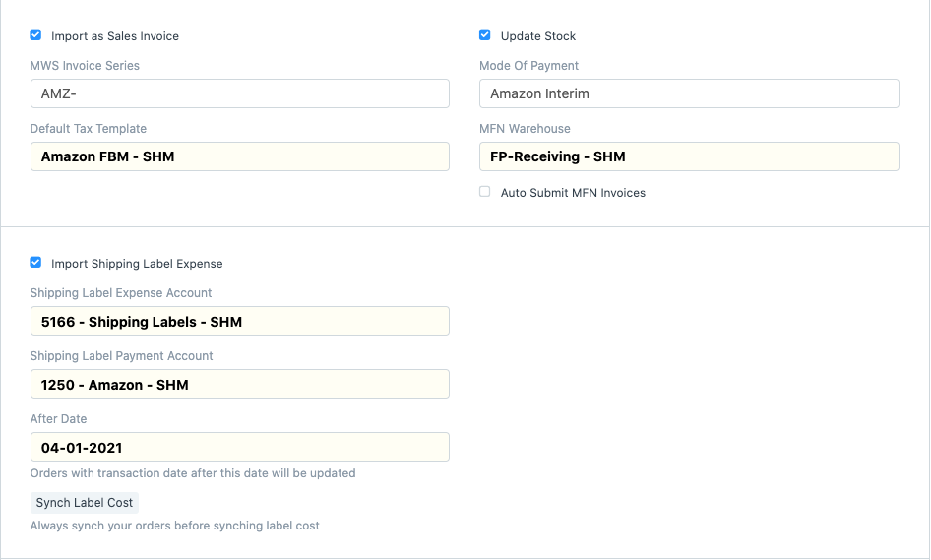
Task: Open the Mode Of Payment field
Action: coord(689,93)
